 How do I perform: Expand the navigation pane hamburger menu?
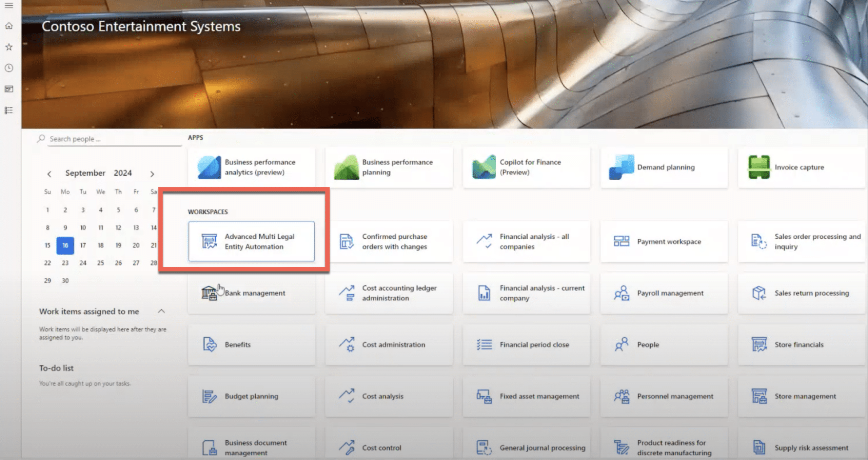pos(9,5)
